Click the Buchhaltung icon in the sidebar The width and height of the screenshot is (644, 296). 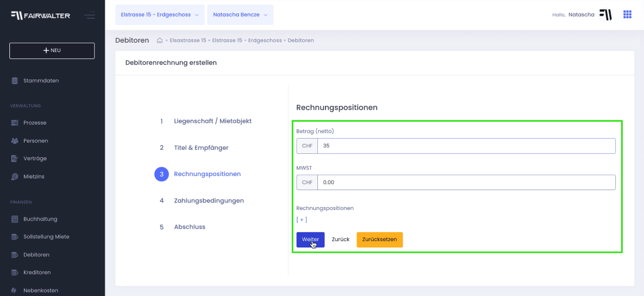pyautogui.click(x=15, y=219)
